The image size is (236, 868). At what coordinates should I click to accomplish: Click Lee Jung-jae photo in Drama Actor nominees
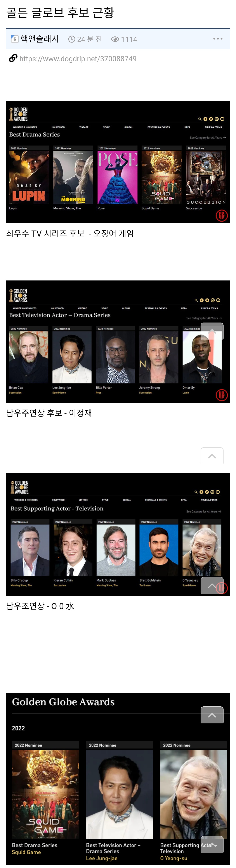pos(72,357)
